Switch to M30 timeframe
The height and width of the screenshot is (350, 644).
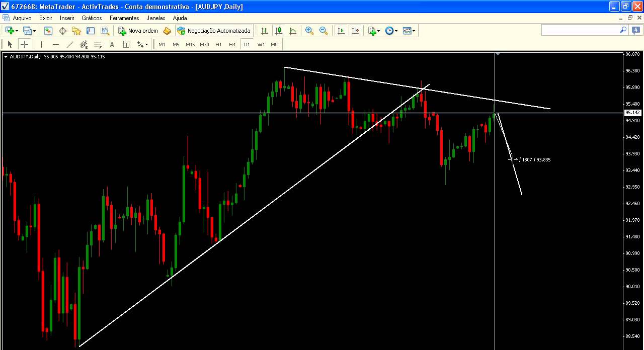click(204, 44)
